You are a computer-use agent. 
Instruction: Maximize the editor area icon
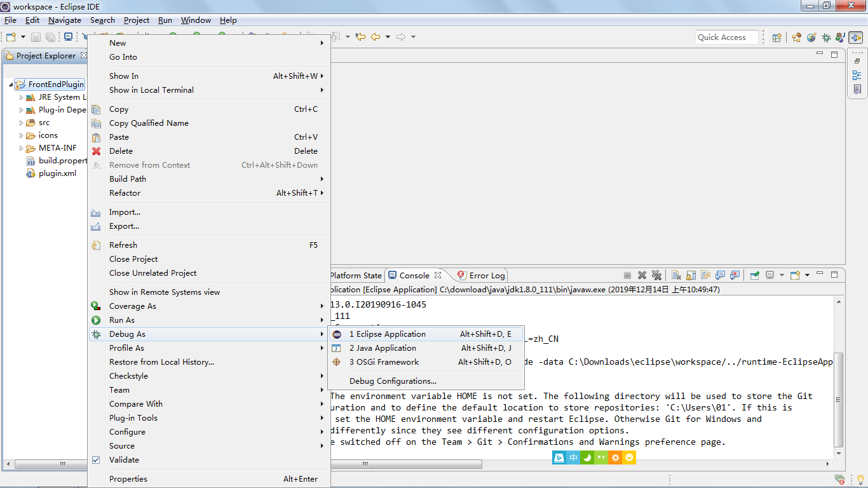tap(834, 55)
